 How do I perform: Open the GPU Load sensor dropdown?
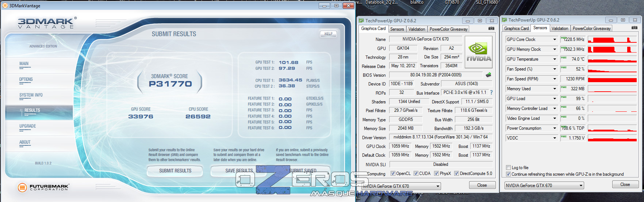[555, 99]
